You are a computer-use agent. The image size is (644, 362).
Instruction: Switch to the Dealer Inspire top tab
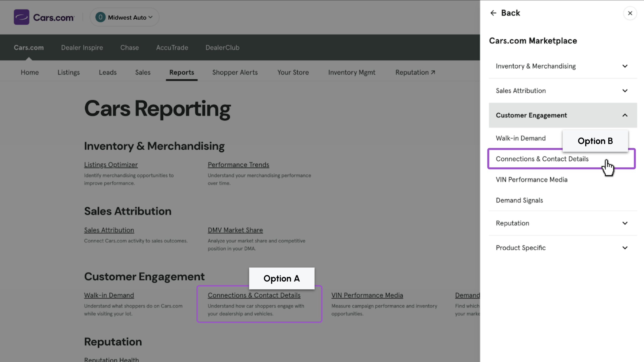(82, 48)
